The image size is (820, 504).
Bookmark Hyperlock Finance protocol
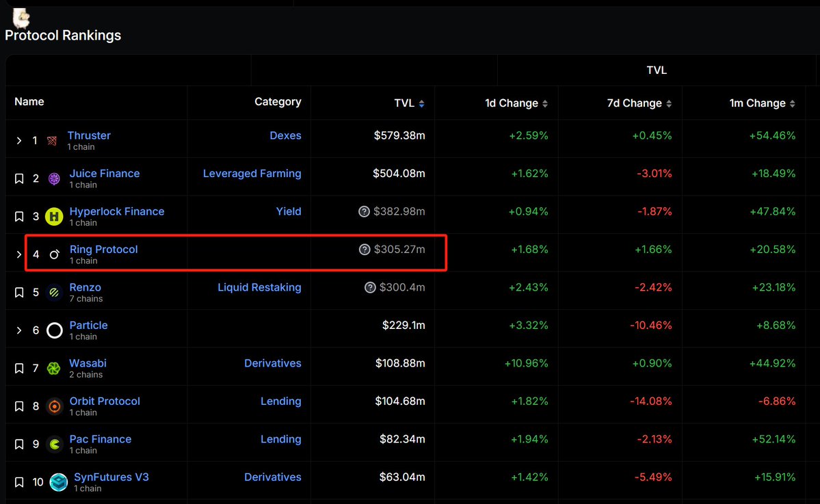coord(19,217)
